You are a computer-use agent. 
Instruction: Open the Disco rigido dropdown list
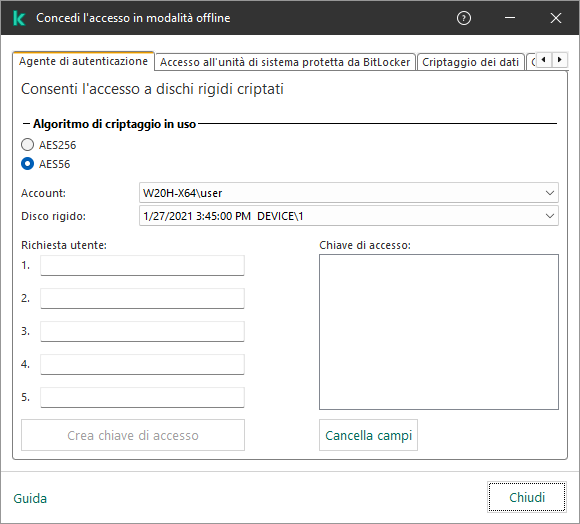pyautogui.click(x=348, y=216)
